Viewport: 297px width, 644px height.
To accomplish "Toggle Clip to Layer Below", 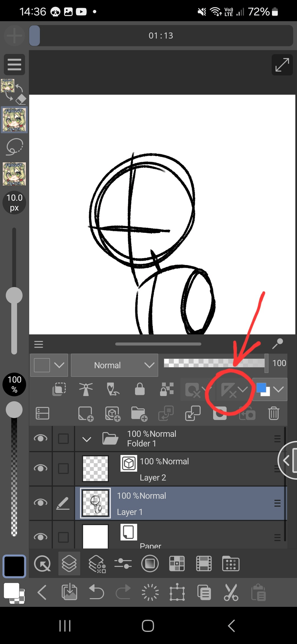I will [59, 389].
